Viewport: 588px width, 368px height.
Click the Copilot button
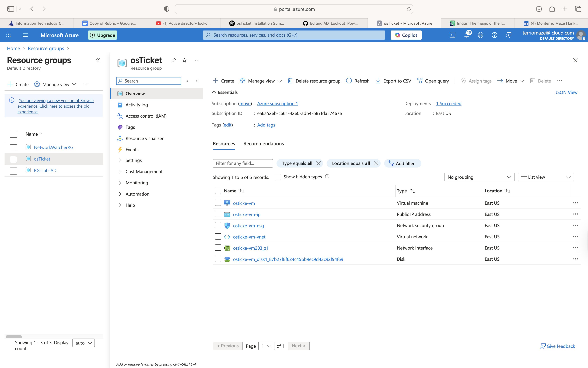pyautogui.click(x=406, y=35)
